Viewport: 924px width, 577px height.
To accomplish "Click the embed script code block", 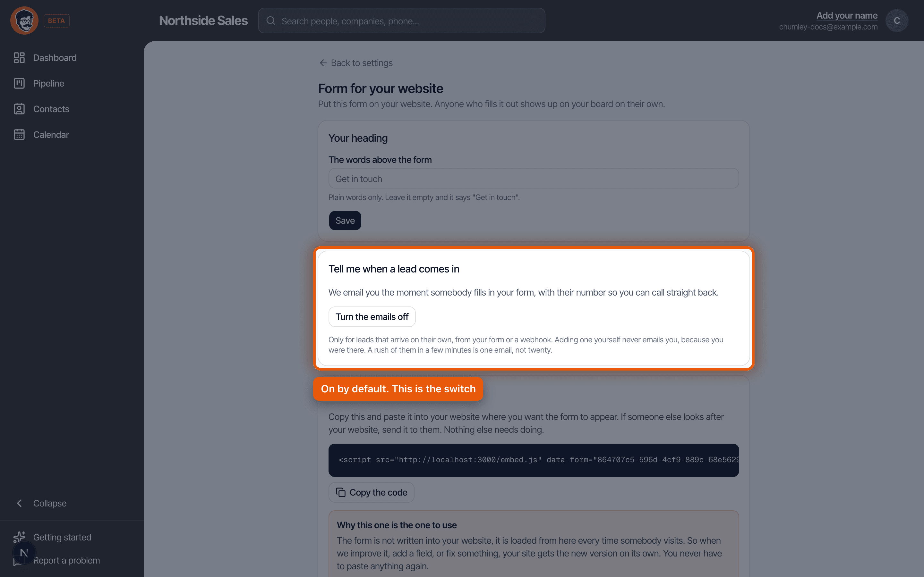I will click(x=534, y=460).
